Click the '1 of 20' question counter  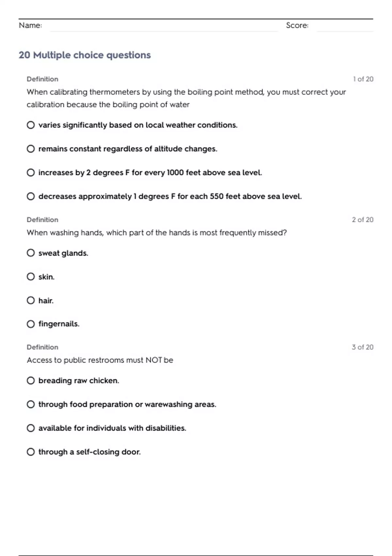(x=363, y=79)
